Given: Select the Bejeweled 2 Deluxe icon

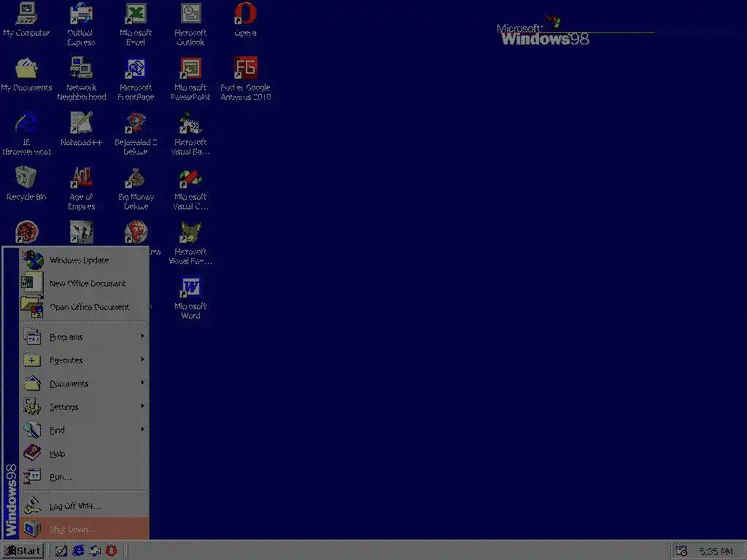Looking at the screenshot, I should (x=136, y=134).
